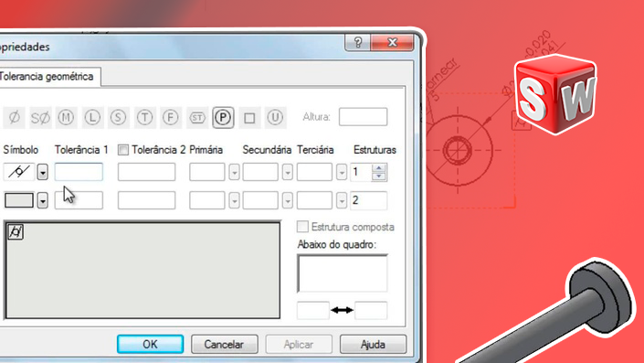Select the free state F symbol
Image resolution: width=644 pixels, height=363 pixels.
171,118
